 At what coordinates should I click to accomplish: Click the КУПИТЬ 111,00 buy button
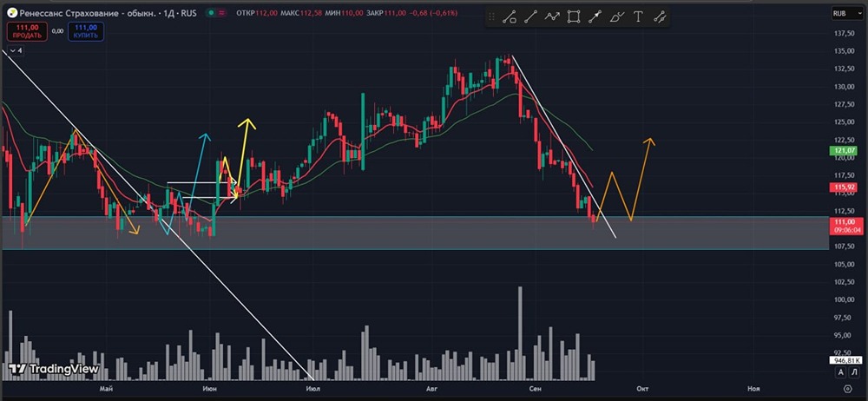86,31
